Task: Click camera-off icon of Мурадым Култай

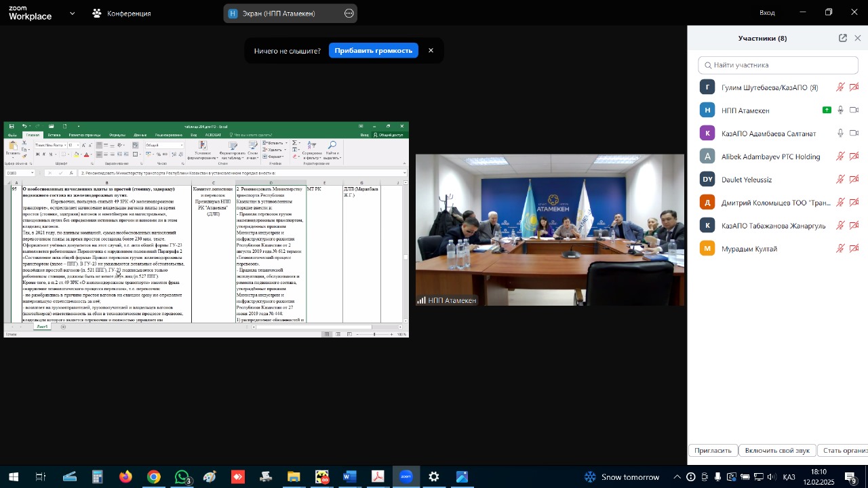Action: tap(854, 249)
